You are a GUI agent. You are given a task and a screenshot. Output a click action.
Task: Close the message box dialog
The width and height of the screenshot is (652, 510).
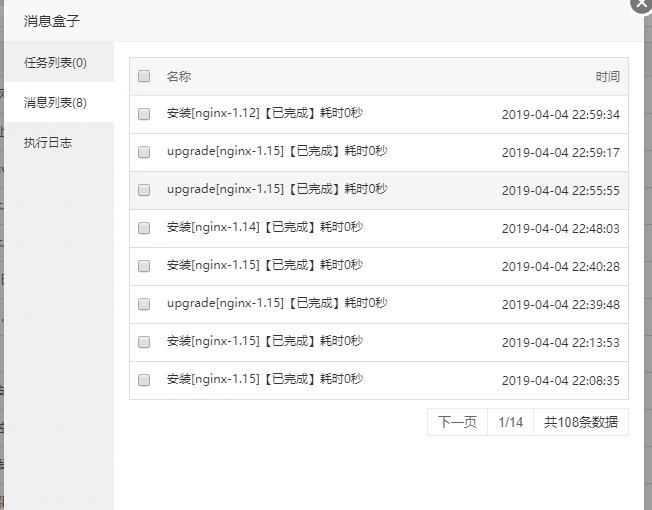[x=642, y=4]
